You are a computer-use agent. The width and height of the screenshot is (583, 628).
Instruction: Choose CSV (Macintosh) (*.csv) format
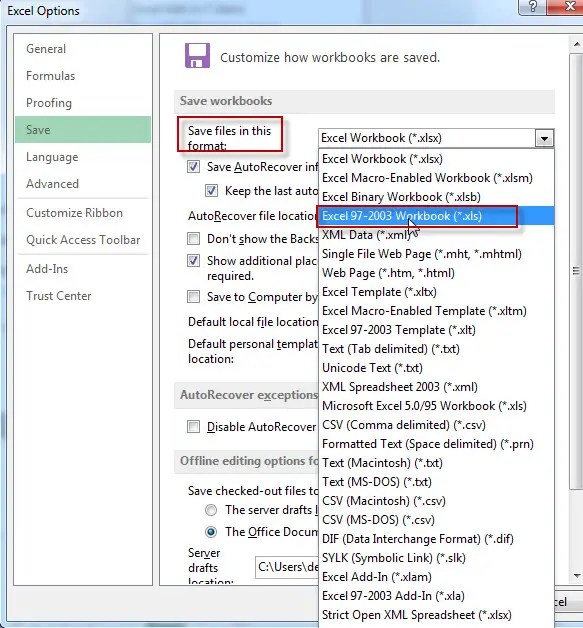436,501
